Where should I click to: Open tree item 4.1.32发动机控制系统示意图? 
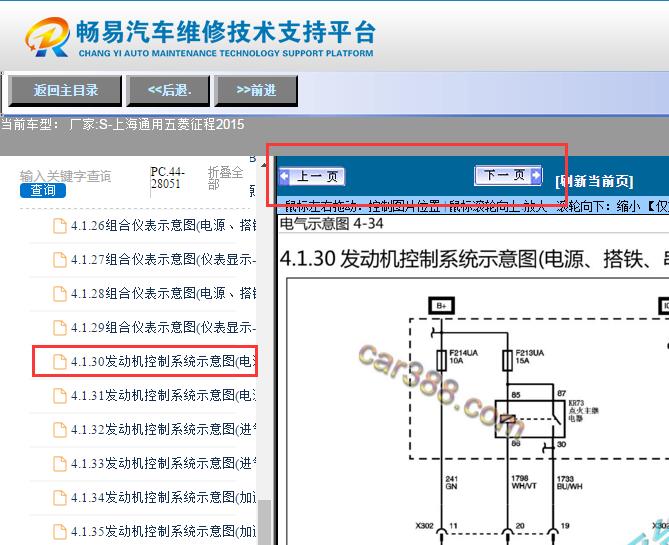coord(163,429)
